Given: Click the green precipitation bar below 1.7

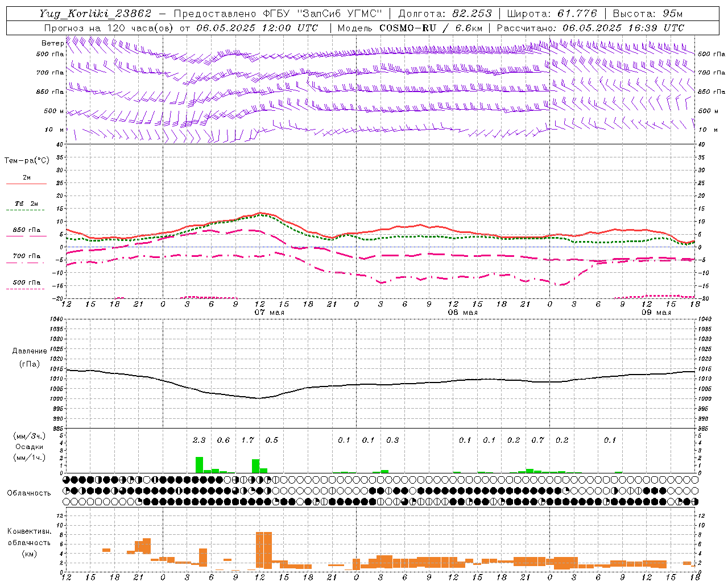Looking at the screenshot, I should pyautogui.click(x=255, y=466).
